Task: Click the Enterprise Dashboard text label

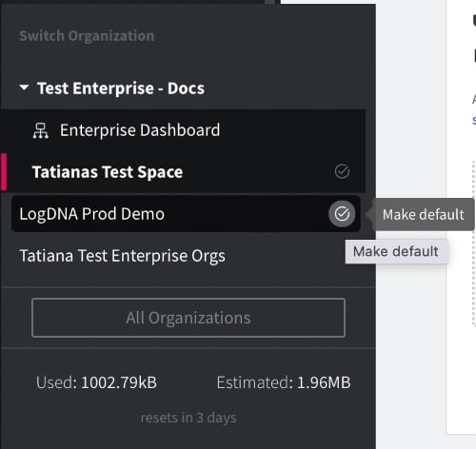Action: pos(140,130)
